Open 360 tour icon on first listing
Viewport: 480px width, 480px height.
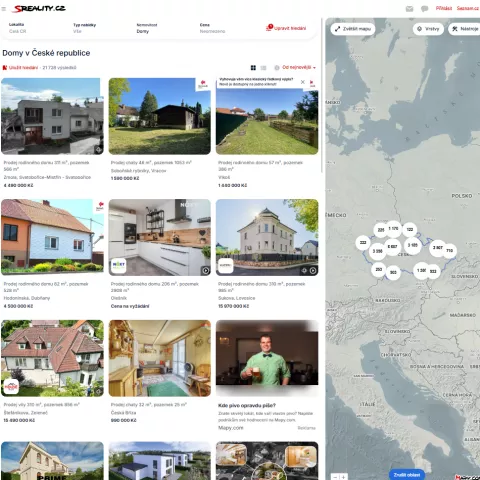98,150
